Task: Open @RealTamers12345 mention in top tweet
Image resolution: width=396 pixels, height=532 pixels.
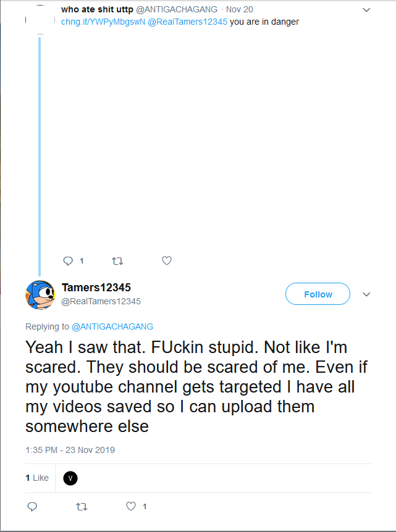Action: tap(188, 22)
